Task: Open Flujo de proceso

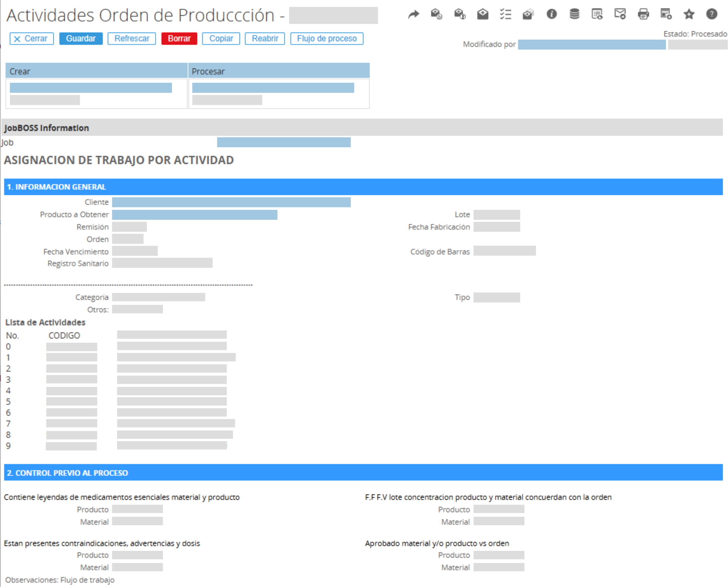Action: pos(326,38)
